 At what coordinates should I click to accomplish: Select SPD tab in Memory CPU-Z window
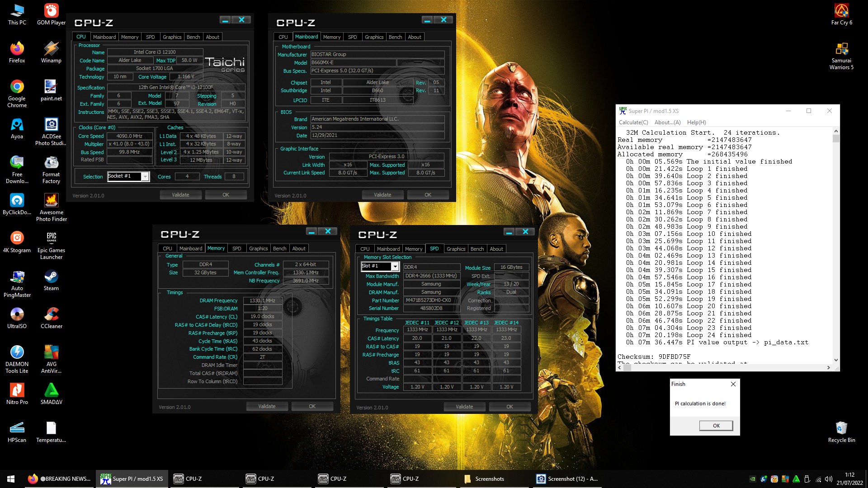[x=236, y=249]
